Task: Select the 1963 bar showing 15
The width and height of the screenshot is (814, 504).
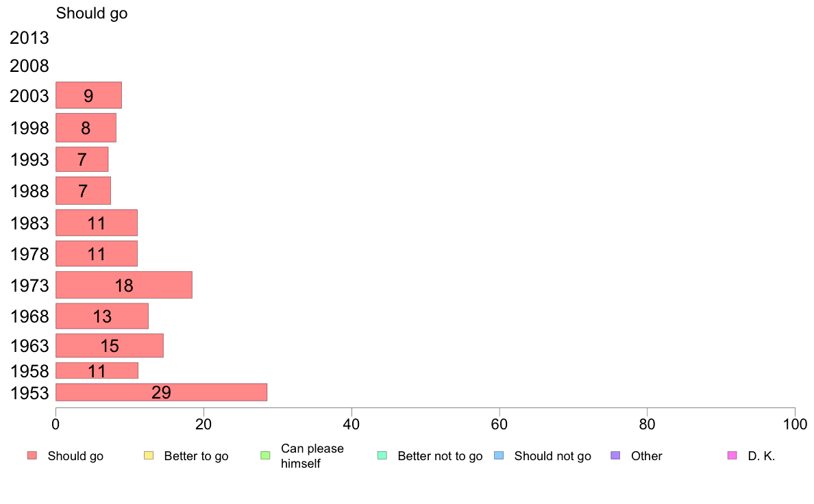Action: tap(110, 346)
